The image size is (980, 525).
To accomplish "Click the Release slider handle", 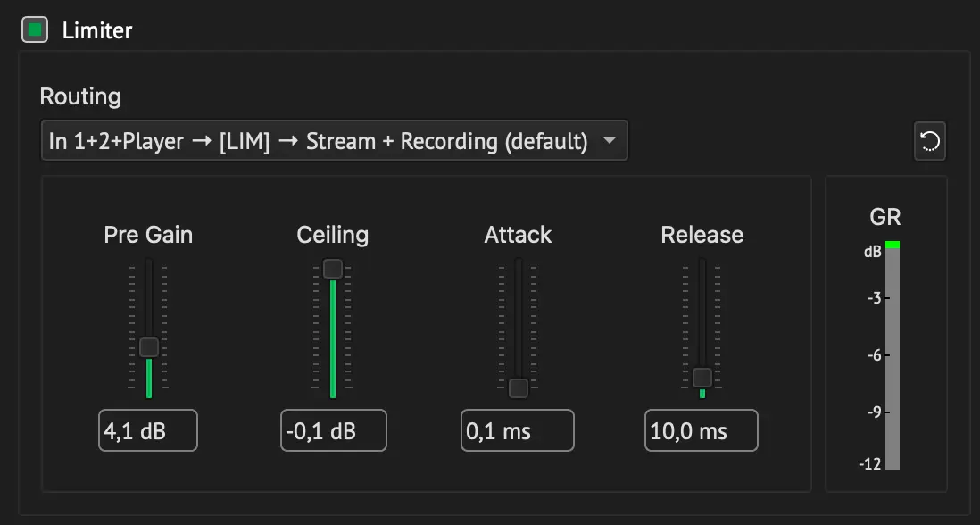I will 702,378.
